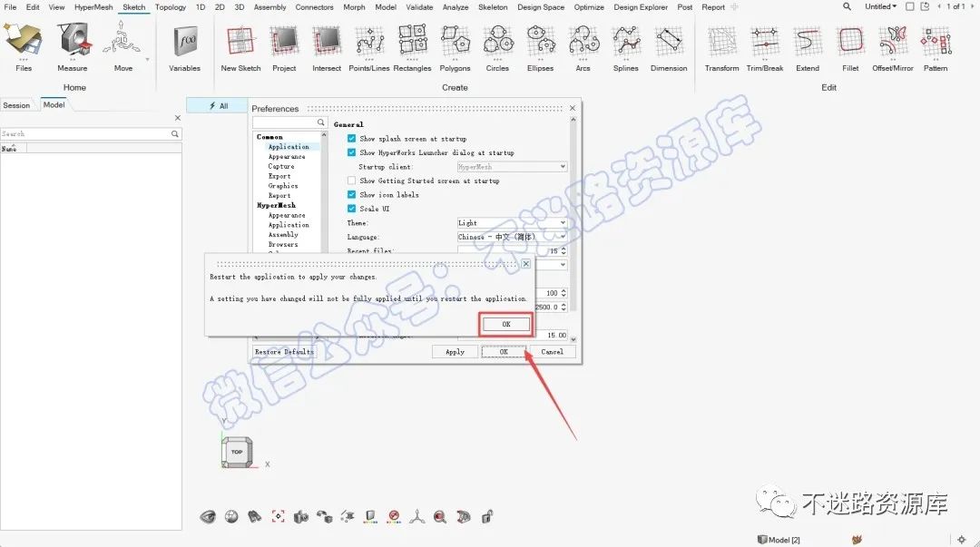The width and height of the screenshot is (980, 547).
Task: Switch to the Connectors ribbon tab
Action: point(314,7)
